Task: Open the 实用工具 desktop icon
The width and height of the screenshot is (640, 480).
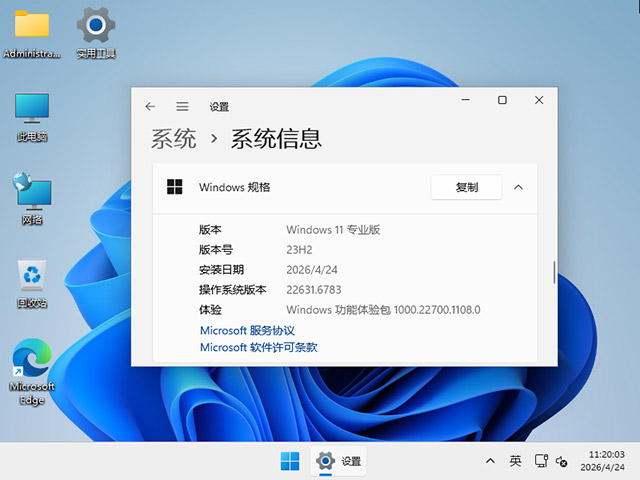Action: coord(96,33)
